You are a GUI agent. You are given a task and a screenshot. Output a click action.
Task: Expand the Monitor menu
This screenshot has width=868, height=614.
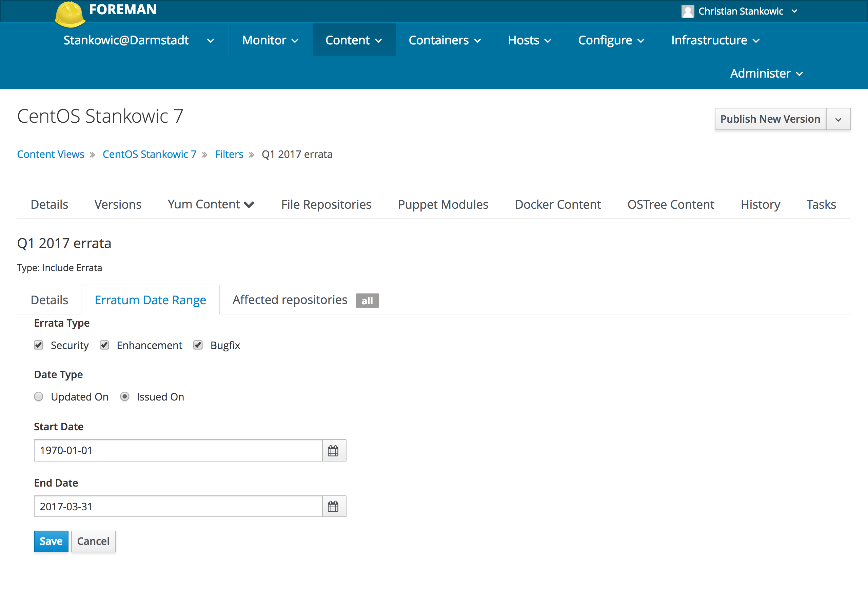[270, 40]
